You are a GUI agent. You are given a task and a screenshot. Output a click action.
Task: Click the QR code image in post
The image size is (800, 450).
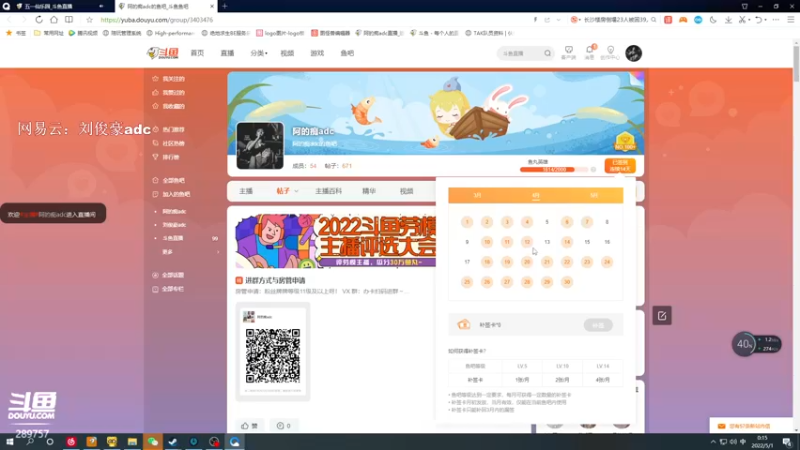coord(272,356)
